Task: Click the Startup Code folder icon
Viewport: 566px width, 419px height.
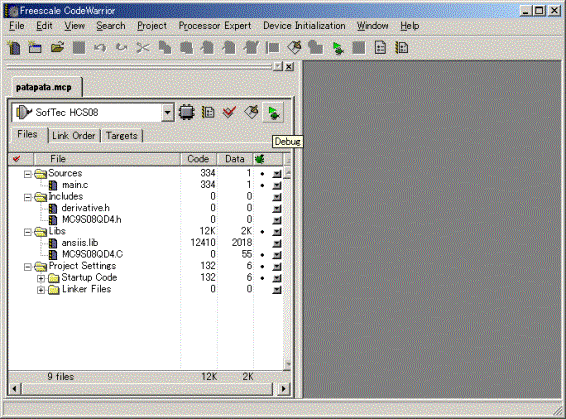Action: [x=54, y=278]
